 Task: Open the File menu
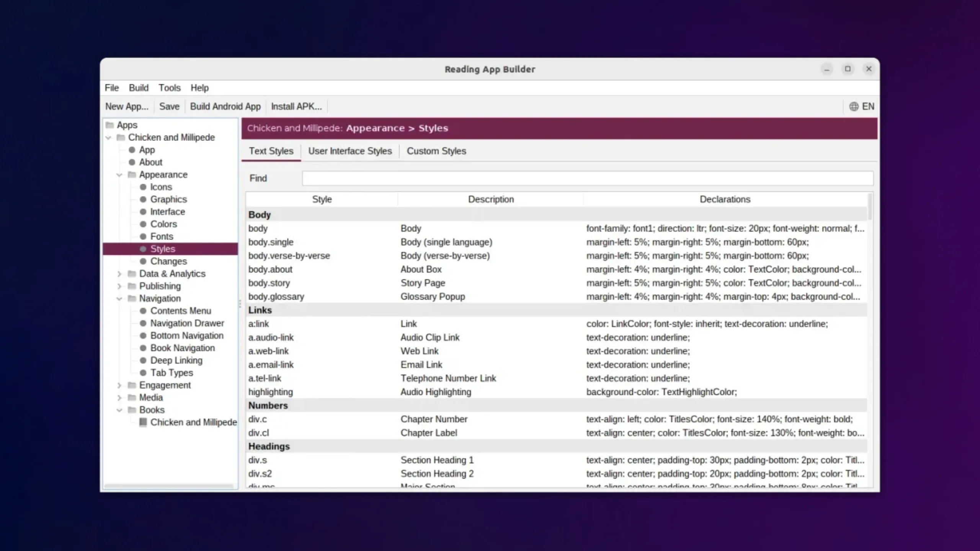112,88
